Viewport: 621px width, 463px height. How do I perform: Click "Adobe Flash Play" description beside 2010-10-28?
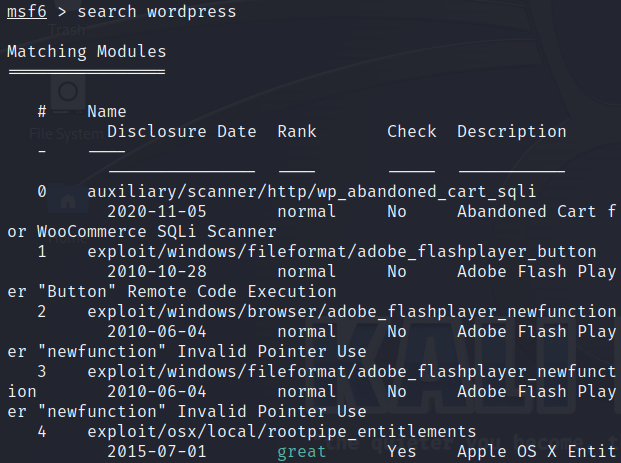pos(537,272)
